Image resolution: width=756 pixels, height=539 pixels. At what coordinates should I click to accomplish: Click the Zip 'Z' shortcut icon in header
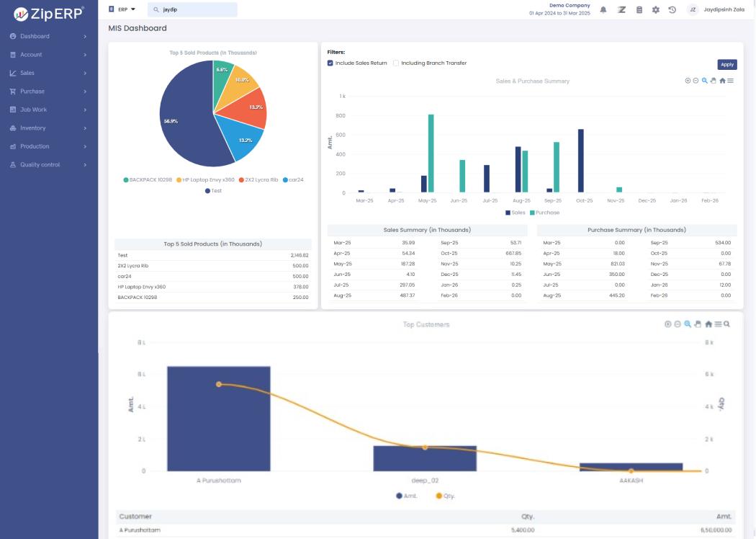coord(621,9)
